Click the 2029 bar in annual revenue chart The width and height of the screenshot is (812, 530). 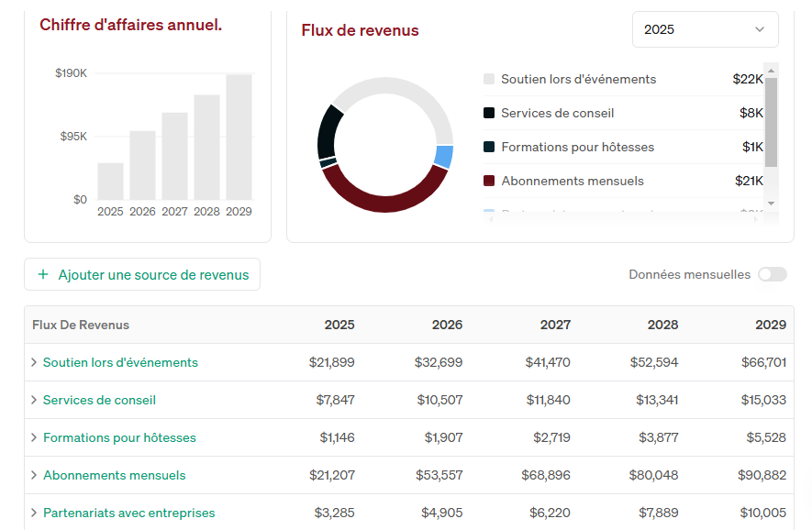coord(239,138)
